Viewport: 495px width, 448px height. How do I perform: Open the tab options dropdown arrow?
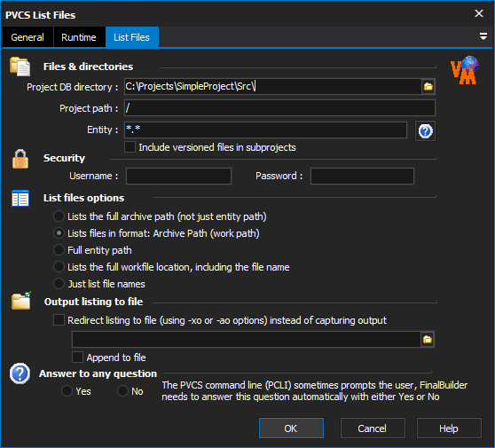(x=483, y=36)
